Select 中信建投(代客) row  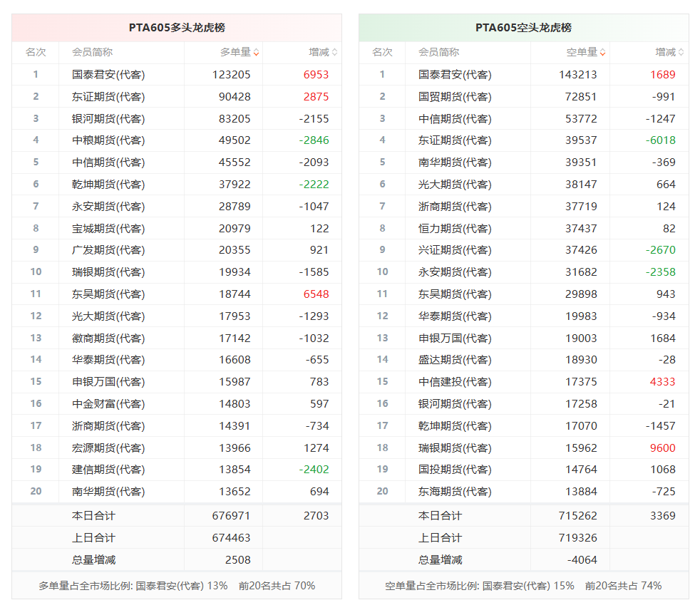pos(524,382)
